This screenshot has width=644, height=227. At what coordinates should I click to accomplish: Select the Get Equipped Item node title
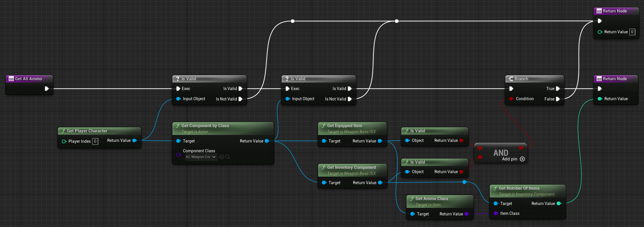pos(345,126)
